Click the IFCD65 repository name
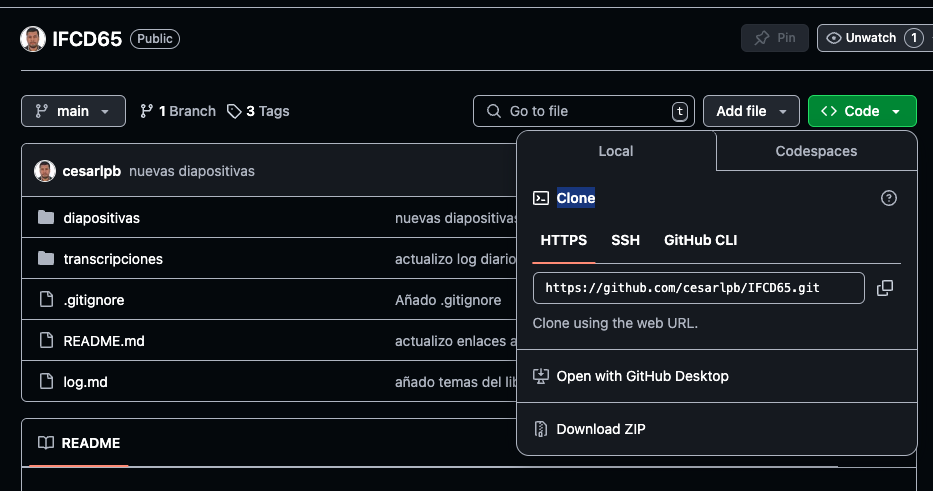 click(x=87, y=39)
